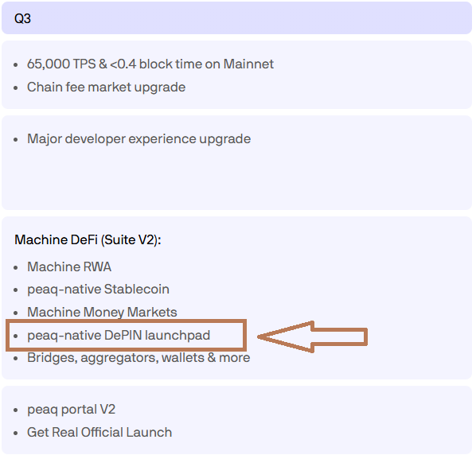Select Machine Money Markets item

[x=102, y=312]
